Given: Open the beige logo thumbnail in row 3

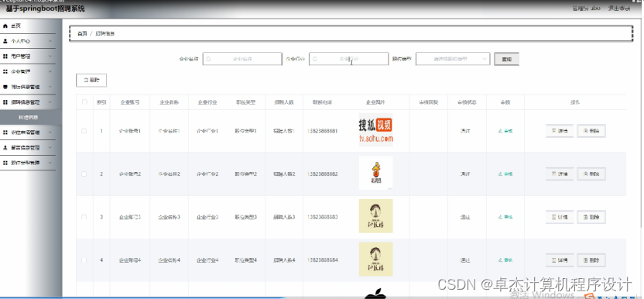Looking at the screenshot, I should tap(376, 216).
